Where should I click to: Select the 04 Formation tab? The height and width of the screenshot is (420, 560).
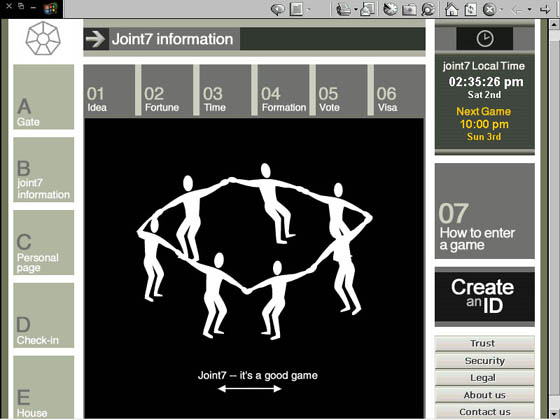pyautogui.click(x=283, y=91)
